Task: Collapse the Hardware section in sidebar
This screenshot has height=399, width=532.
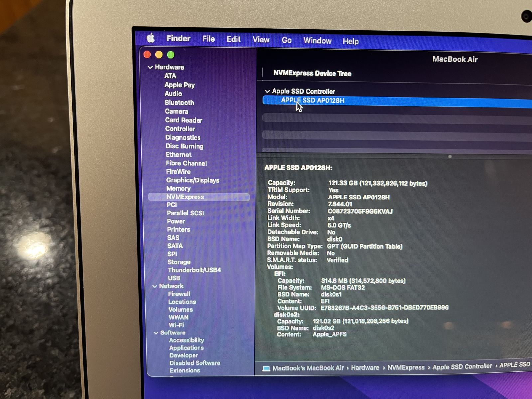Action: 150,67
